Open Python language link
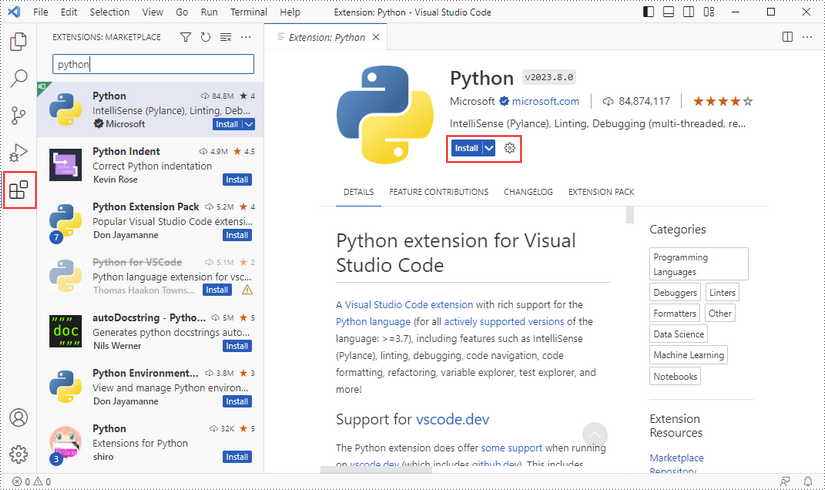The height and width of the screenshot is (490, 825). [x=373, y=322]
